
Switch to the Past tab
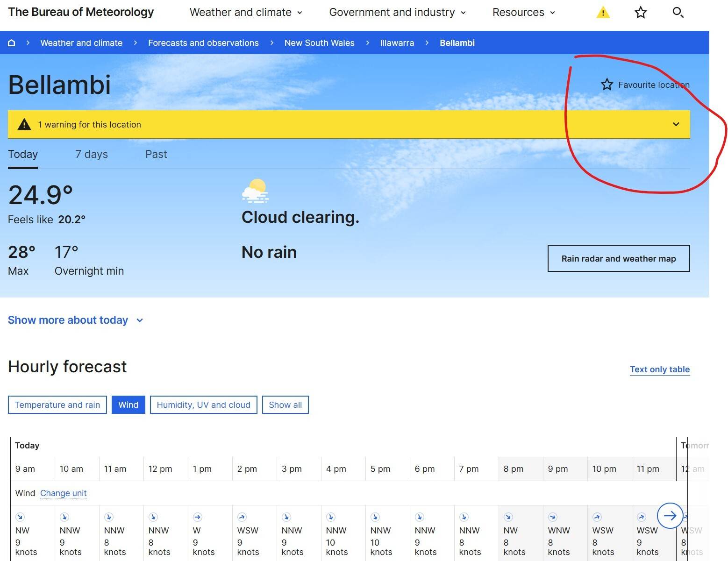tap(156, 154)
